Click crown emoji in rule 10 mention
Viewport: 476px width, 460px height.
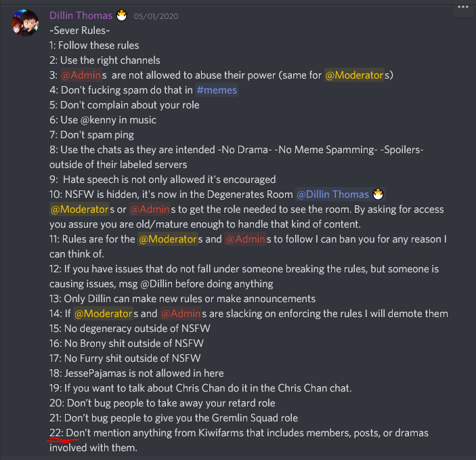[378, 194]
